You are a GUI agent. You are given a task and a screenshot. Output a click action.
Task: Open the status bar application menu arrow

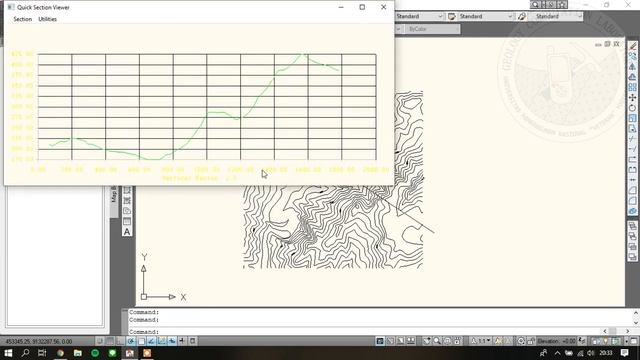pyautogui.click(x=626, y=341)
